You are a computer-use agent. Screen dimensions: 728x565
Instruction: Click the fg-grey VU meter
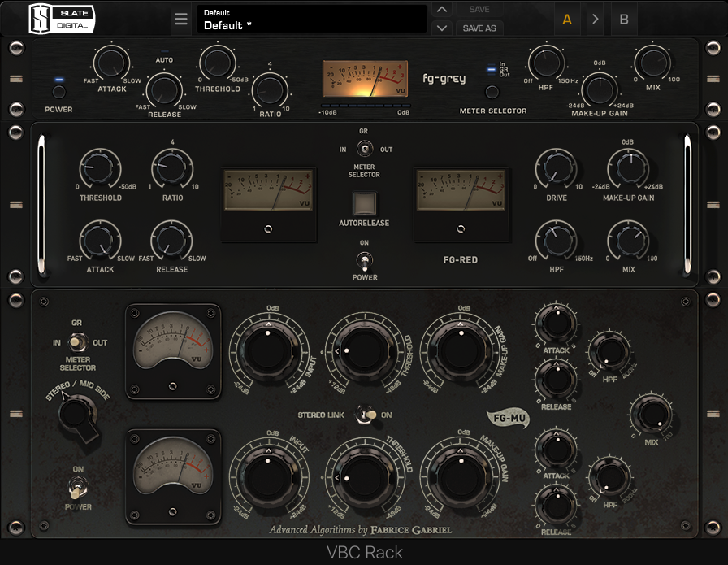coord(366,79)
